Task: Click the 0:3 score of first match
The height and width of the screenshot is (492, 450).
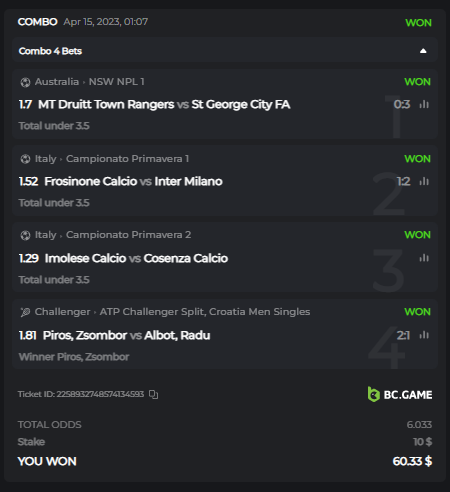Action: coord(402,105)
